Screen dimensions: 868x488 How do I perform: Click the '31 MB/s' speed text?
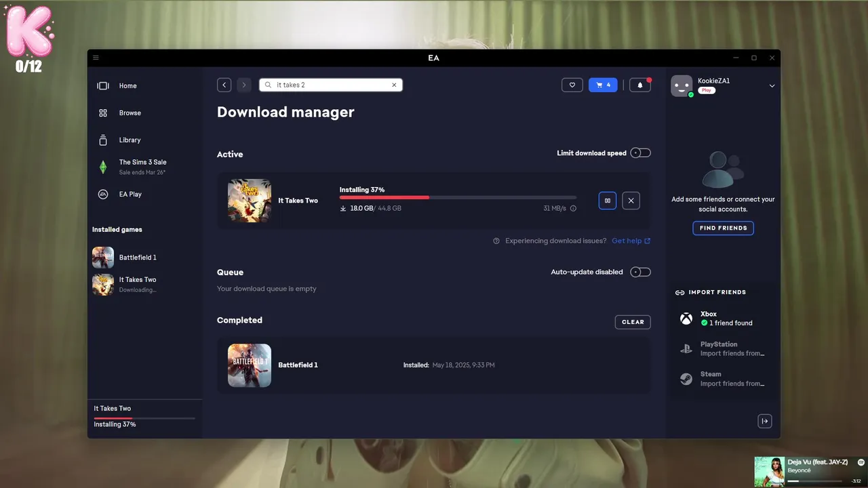click(x=555, y=209)
